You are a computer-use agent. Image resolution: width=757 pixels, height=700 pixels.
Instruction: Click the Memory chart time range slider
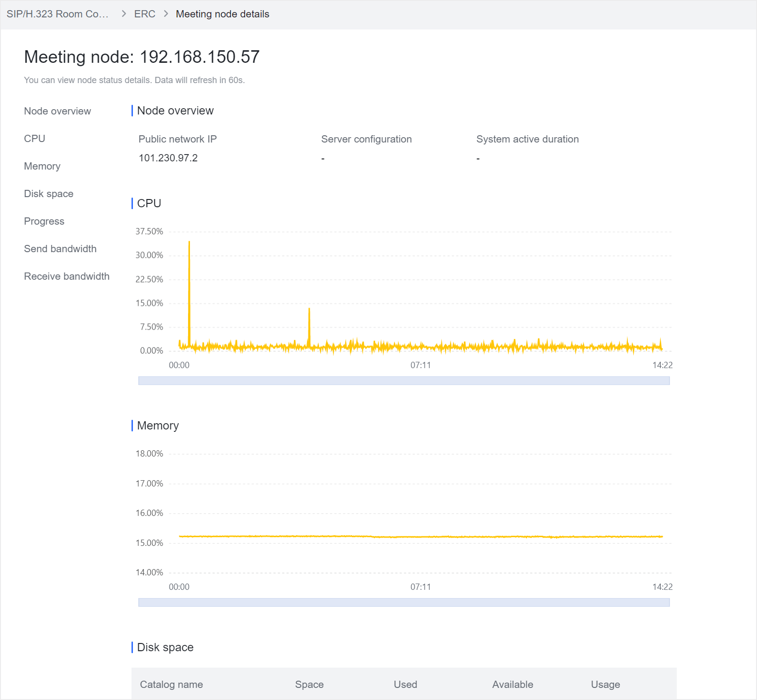click(404, 602)
